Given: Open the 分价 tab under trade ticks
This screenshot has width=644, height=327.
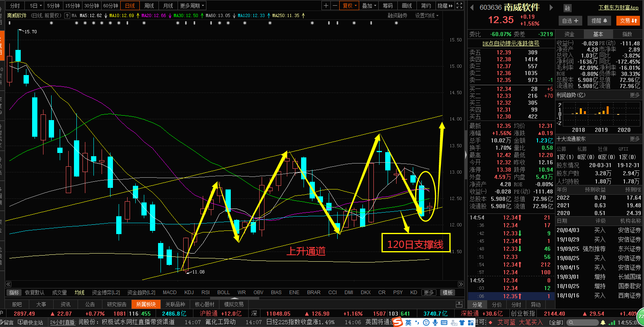Looking at the screenshot, I should [x=497, y=305].
